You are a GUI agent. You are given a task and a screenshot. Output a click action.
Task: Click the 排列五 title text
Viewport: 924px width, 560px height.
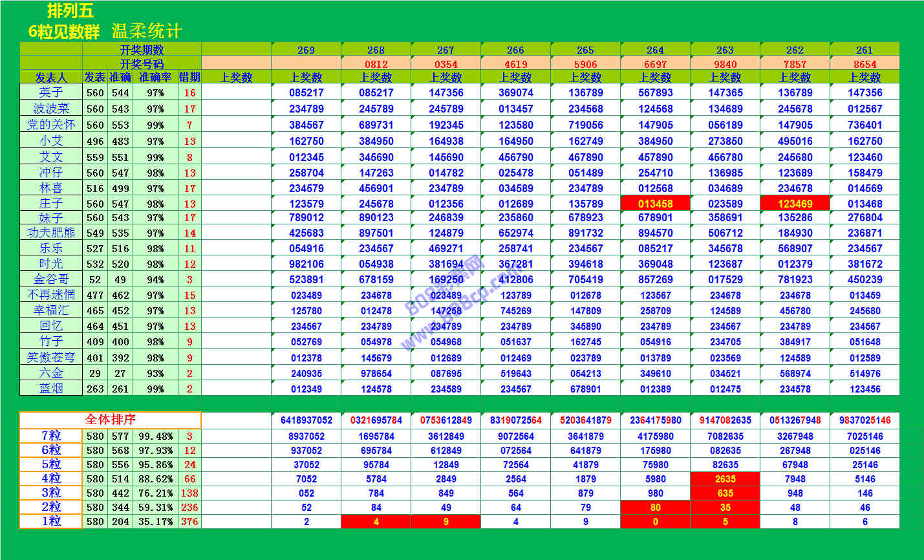pyautogui.click(x=70, y=11)
